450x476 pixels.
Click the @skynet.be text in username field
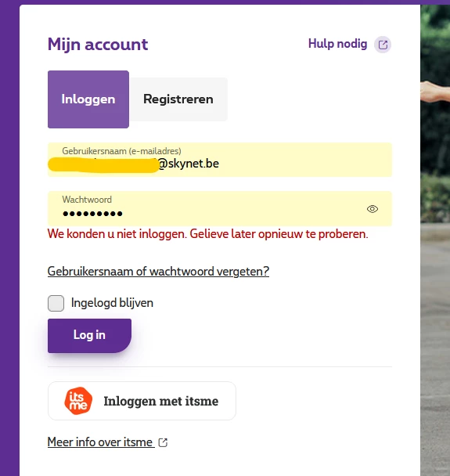point(188,164)
